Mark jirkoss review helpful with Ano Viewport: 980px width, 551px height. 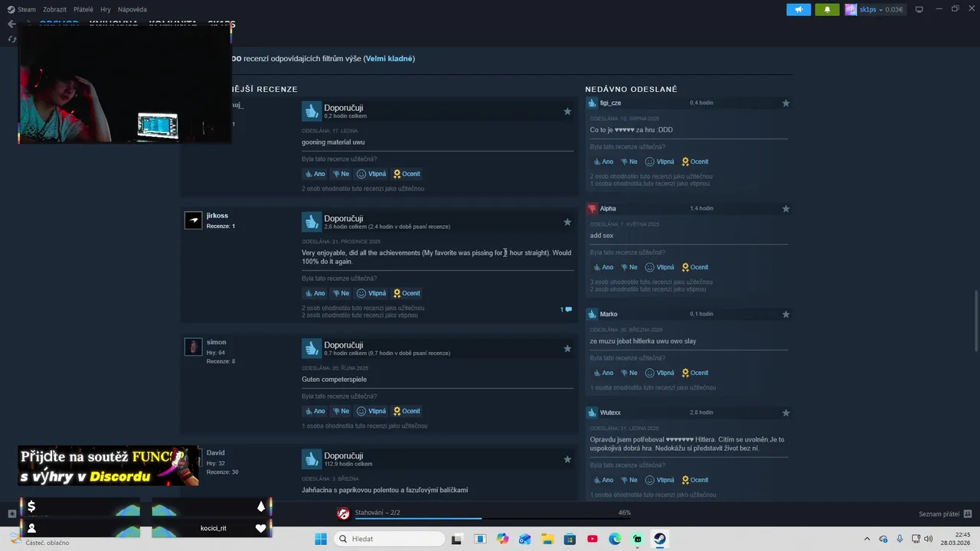pyautogui.click(x=315, y=293)
